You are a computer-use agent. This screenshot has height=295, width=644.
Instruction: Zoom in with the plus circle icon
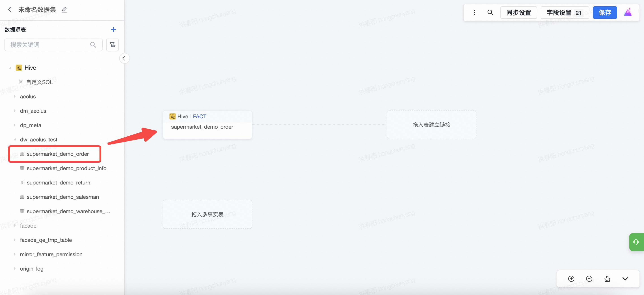[x=571, y=279]
